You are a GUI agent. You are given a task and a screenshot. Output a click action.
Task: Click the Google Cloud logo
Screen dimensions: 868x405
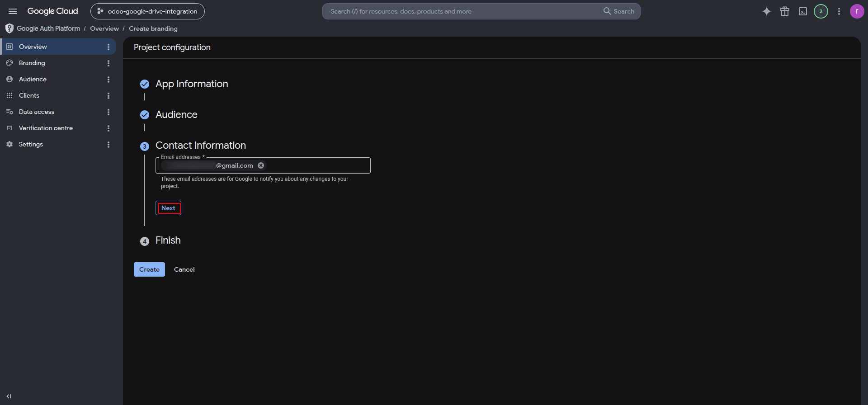pyautogui.click(x=52, y=11)
